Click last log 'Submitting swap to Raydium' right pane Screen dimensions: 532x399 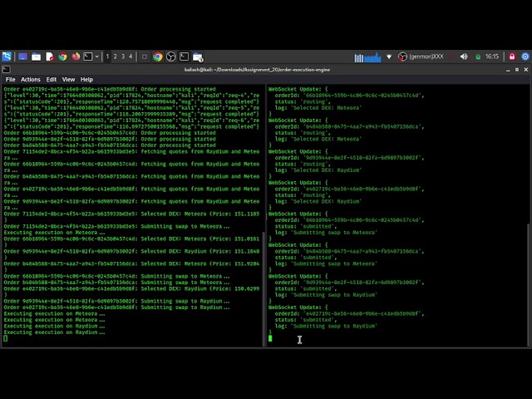pyautogui.click(x=326, y=326)
